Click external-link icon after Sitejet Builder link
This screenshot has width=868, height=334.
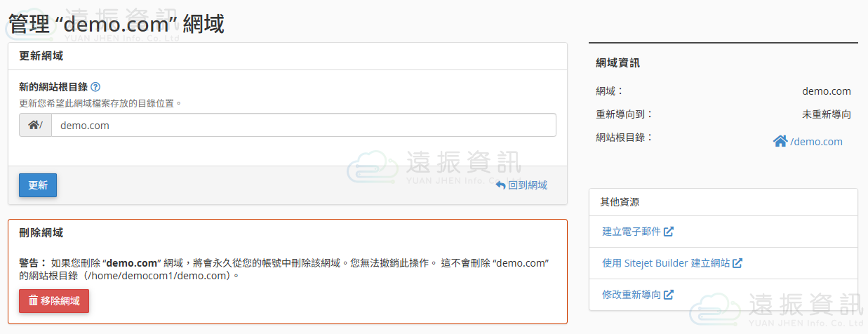pos(737,263)
